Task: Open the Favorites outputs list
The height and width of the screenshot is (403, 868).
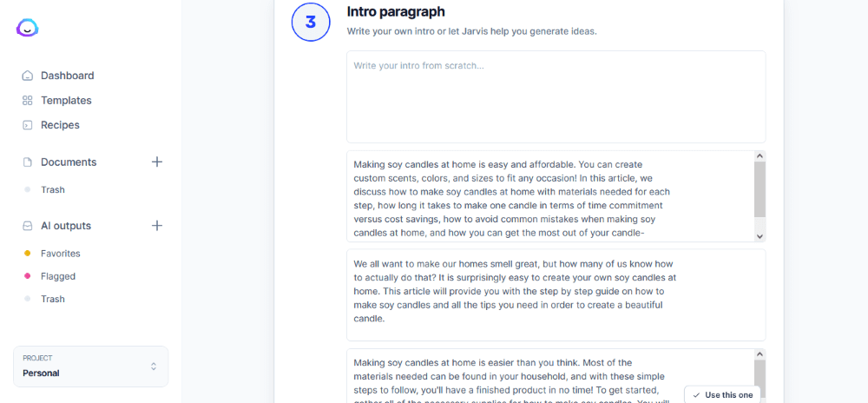Action: pos(60,254)
